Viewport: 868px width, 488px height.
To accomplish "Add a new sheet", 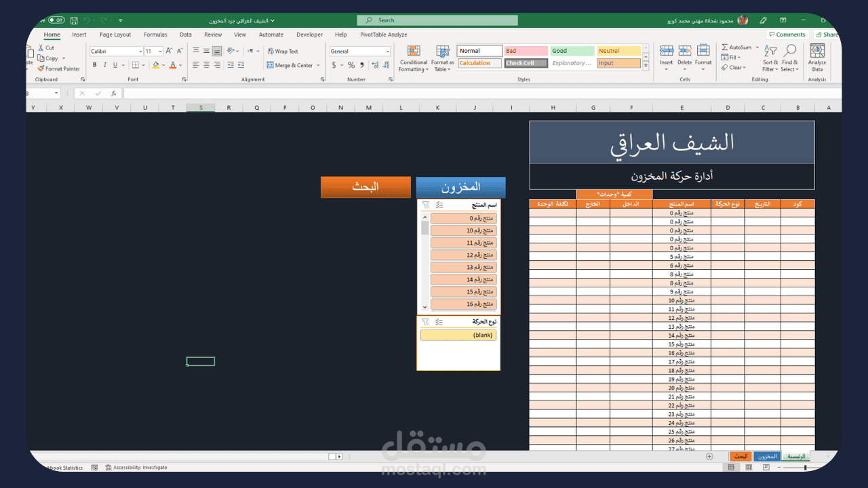I will click(x=709, y=457).
